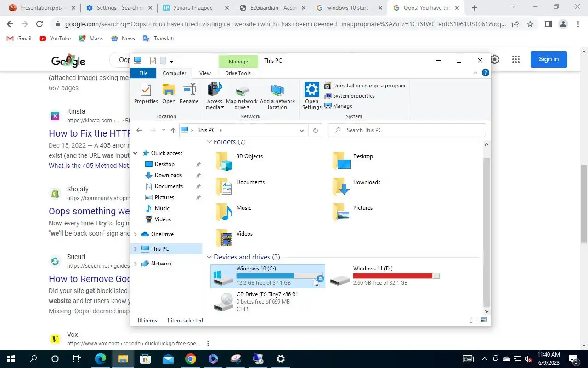
Task: Open System properties from ribbon
Action: click(350, 96)
